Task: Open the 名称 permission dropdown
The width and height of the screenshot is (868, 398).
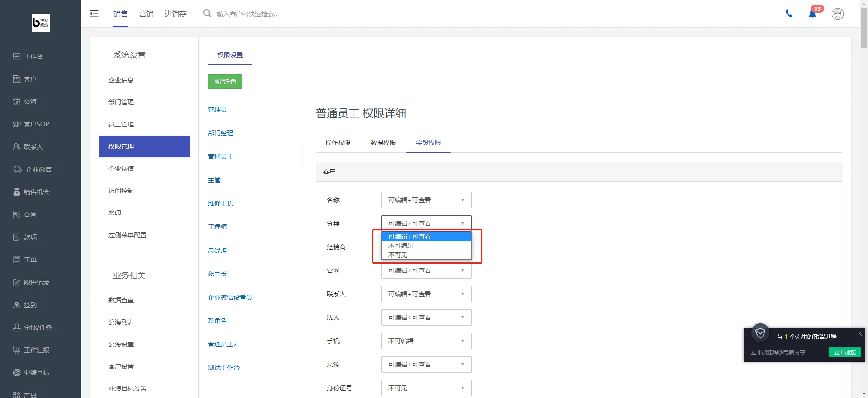Action: pos(426,200)
